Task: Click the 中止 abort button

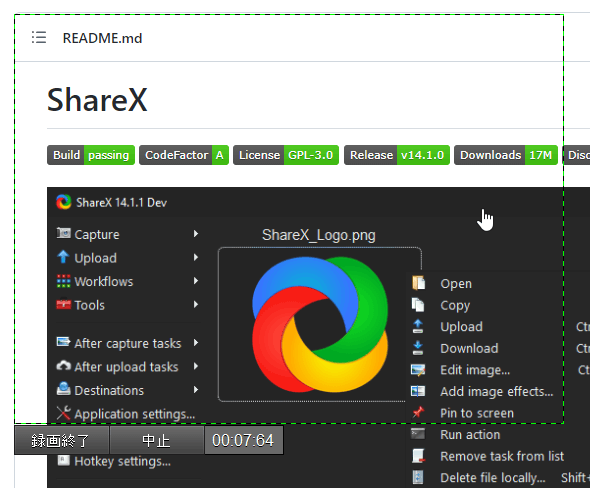Action: 157,440
